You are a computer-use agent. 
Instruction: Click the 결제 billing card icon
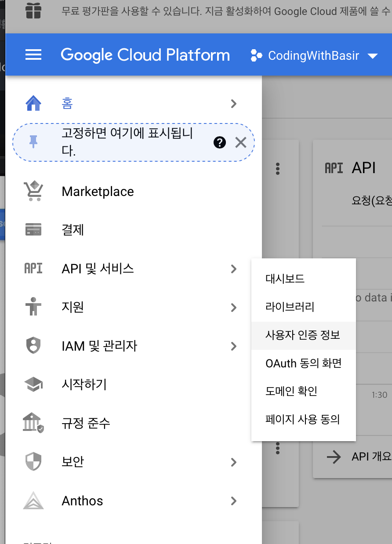[34, 230]
